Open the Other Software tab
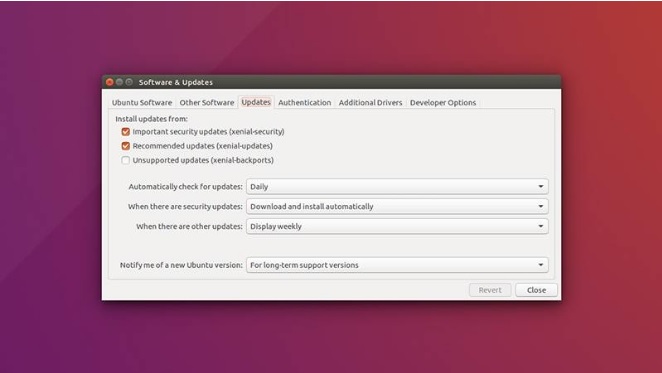 (x=206, y=103)
